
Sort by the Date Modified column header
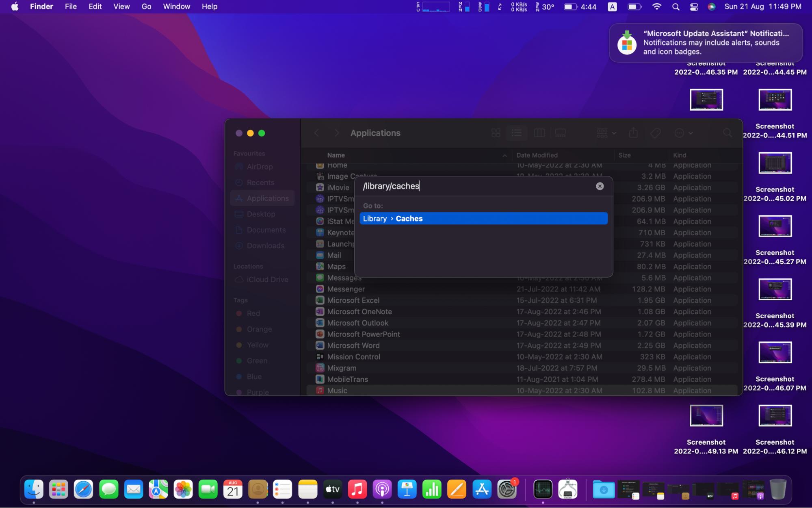[x=537, y=155]
